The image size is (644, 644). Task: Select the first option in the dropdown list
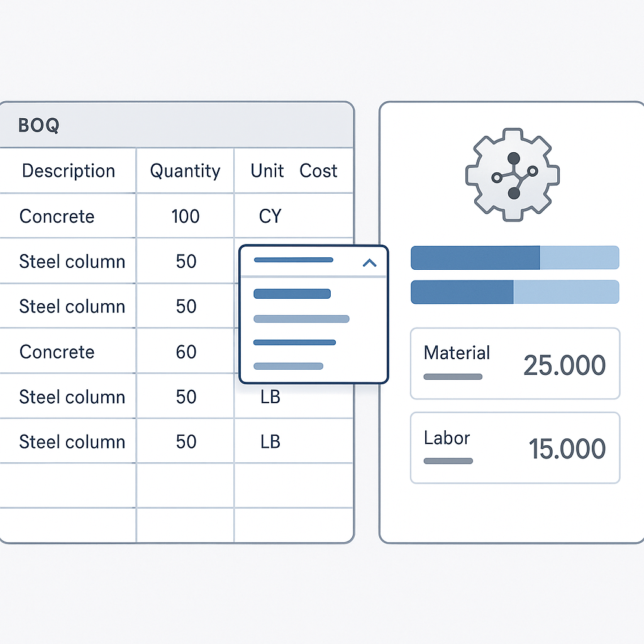coord(292,294)
